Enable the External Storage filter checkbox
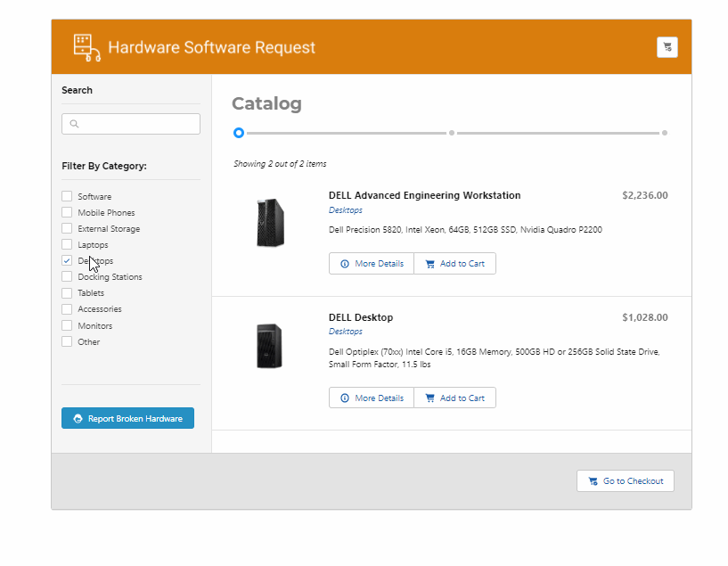This screenshot has width=728, height=566. pos(67,228)
